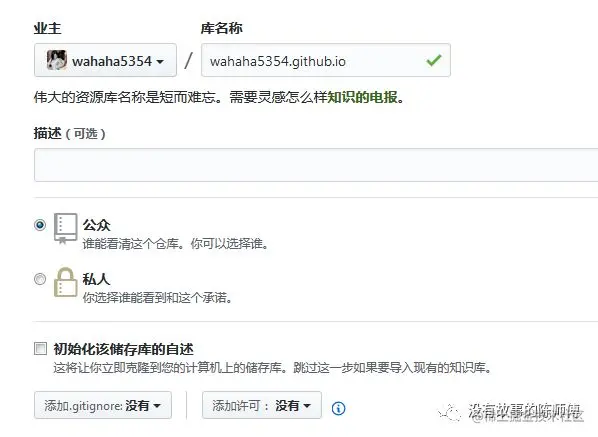
Task: Focus the 描述 description input field
Action: 316,165
